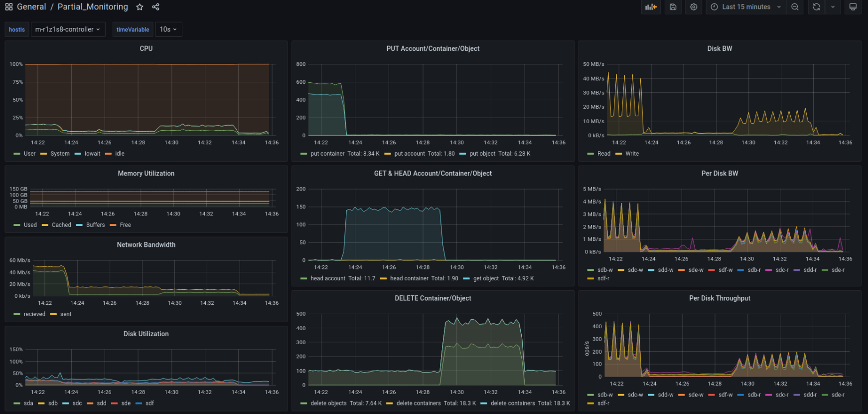Click the Add panel icon
Viewport: 868px width, 414px height.
pyautogui.click(x=651, y=7)
